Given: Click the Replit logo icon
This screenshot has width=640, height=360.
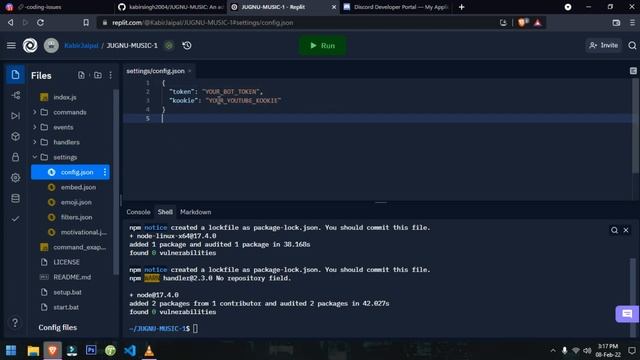Looking at the screenshot, I should point(30,45).
